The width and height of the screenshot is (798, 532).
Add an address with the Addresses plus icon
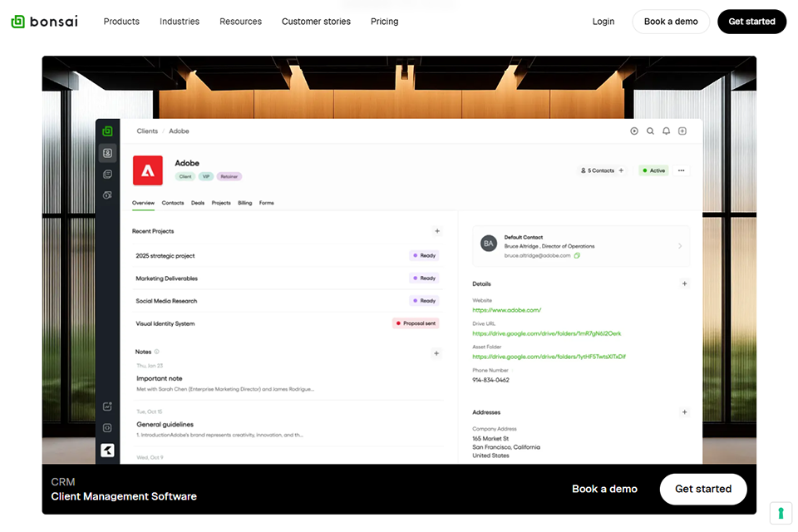coord(684,412)
